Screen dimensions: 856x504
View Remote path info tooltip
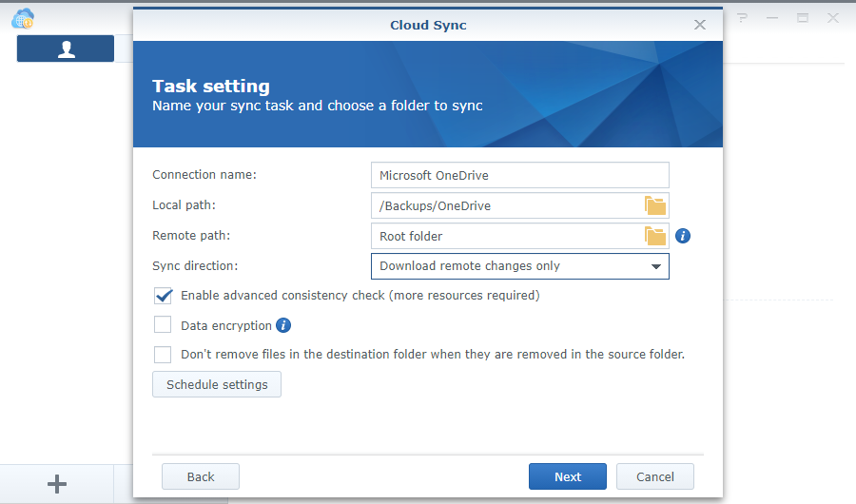click(683, 236)
